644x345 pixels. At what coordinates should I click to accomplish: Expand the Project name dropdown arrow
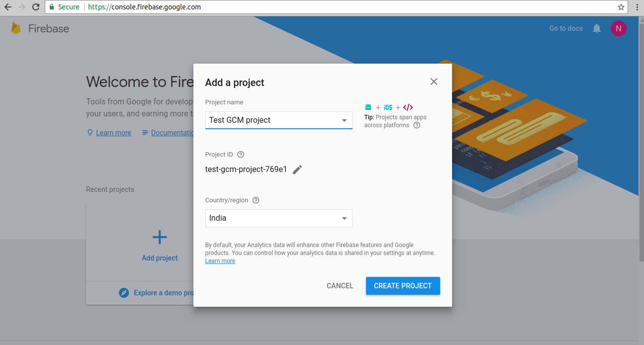pyautogui.click(x=344, y=120)
